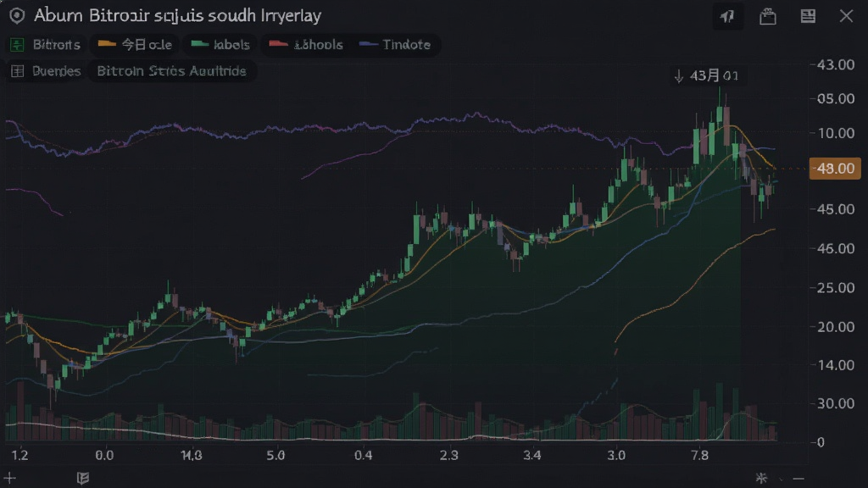868x488 pixels.
Task: Toggle the green 'labels' legend series
Action: pyautogui.click(x=220, y=45)
